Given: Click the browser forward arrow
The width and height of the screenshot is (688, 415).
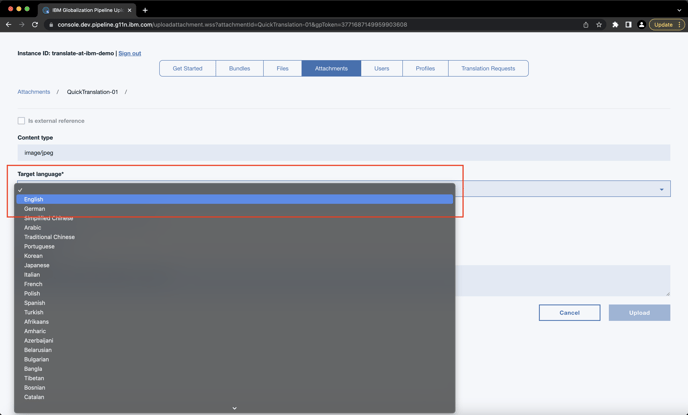Looking at the screenshot, I should [x=22, y=25].
